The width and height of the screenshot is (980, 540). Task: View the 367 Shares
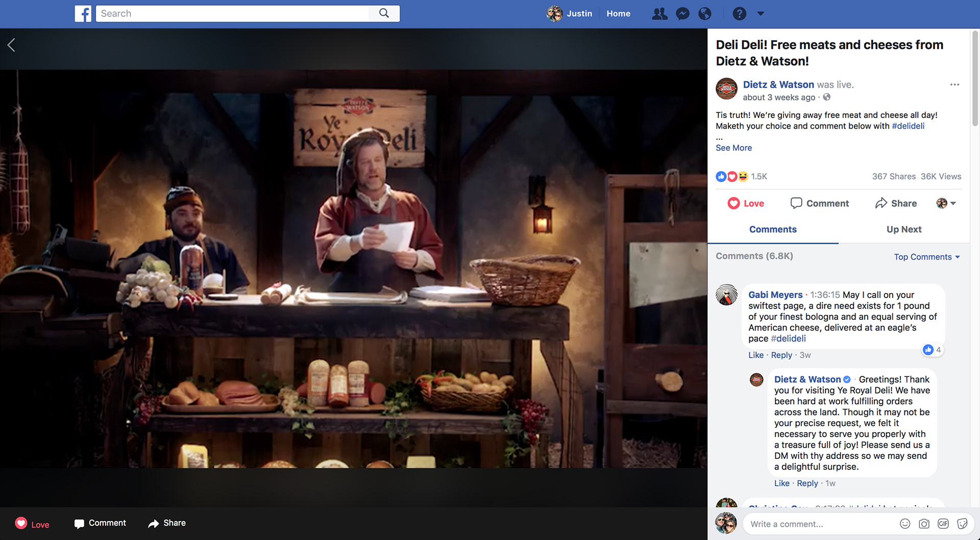pos(894,176)
